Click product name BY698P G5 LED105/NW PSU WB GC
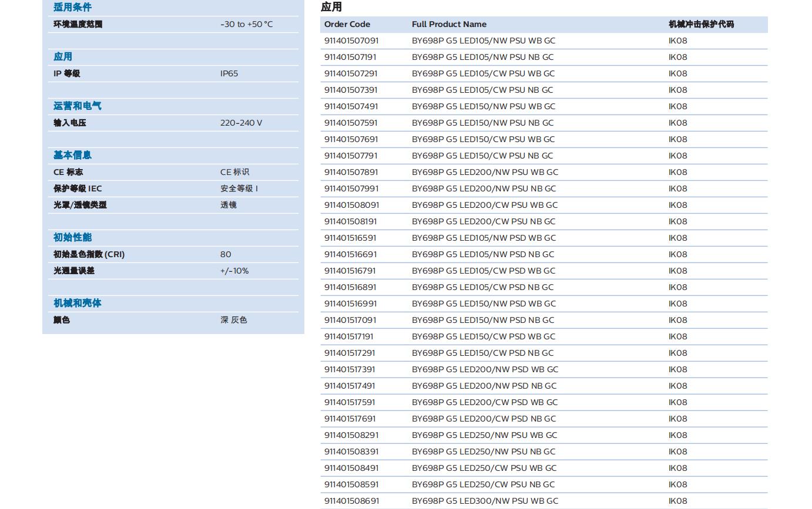812x509 pixels. tap(484, 41)
